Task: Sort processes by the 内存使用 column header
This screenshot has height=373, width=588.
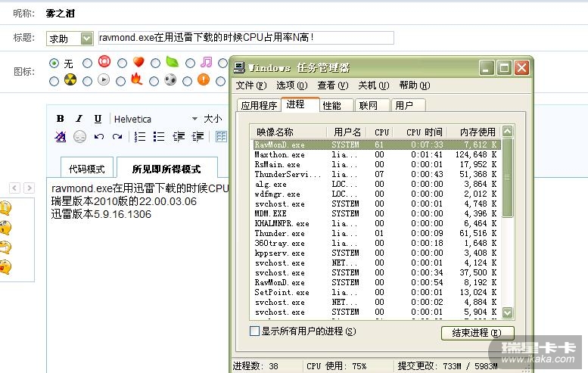Action: tap(474, 132)
